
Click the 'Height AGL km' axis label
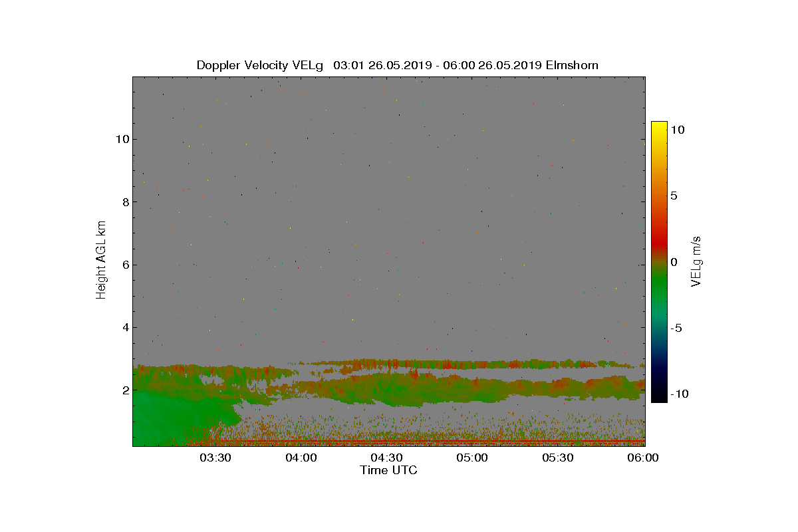(x=101, y=259)
